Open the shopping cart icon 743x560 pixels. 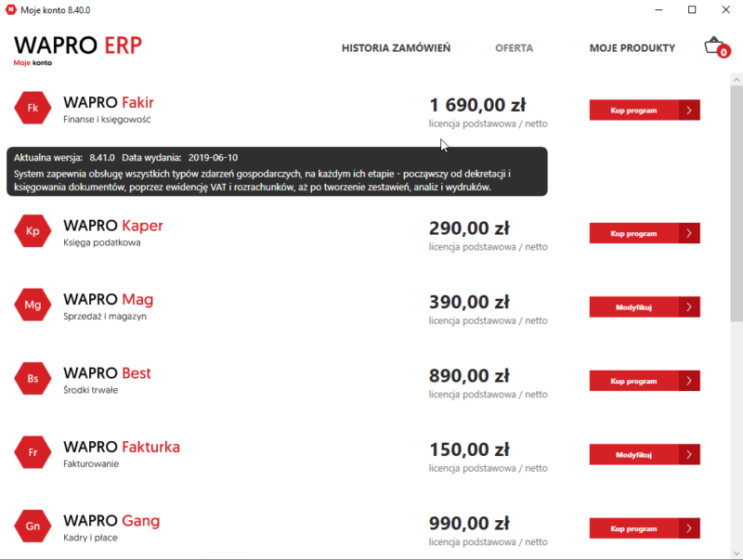pos(713,45)
